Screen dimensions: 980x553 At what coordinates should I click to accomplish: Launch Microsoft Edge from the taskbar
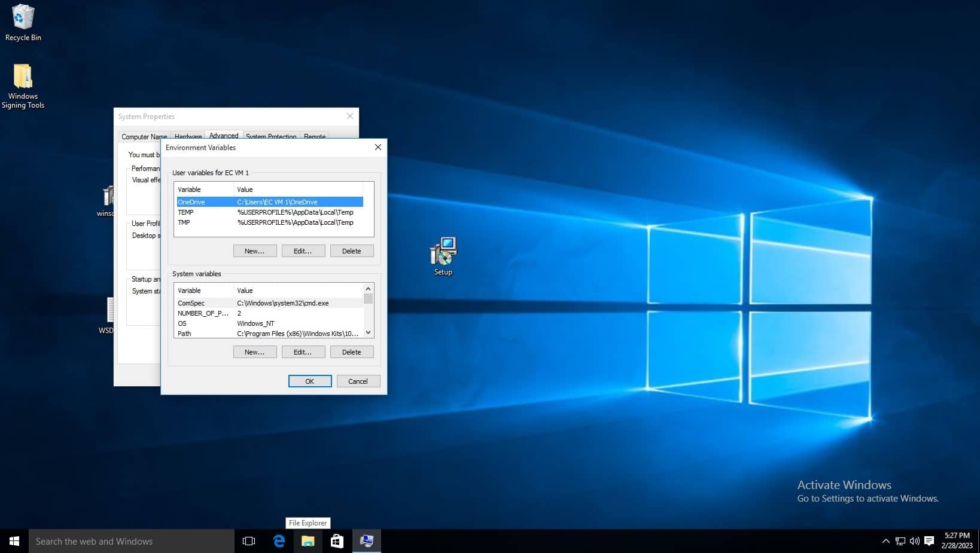pos(279,541)
